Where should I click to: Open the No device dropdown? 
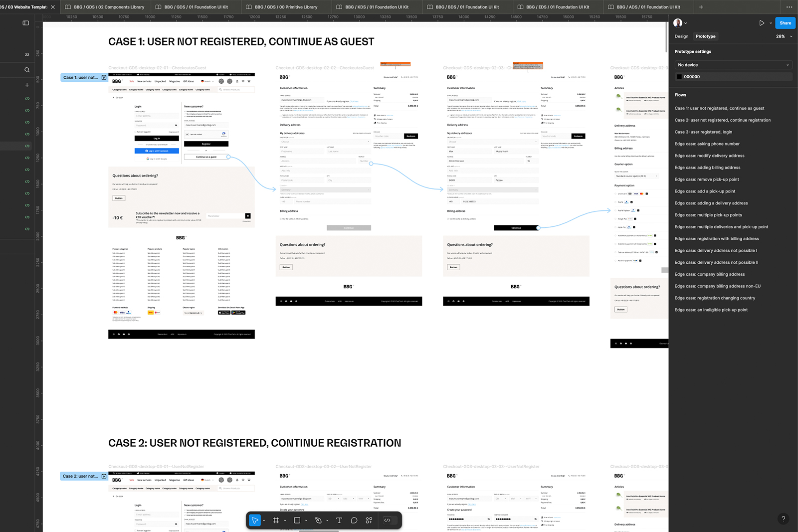[733, 65]
